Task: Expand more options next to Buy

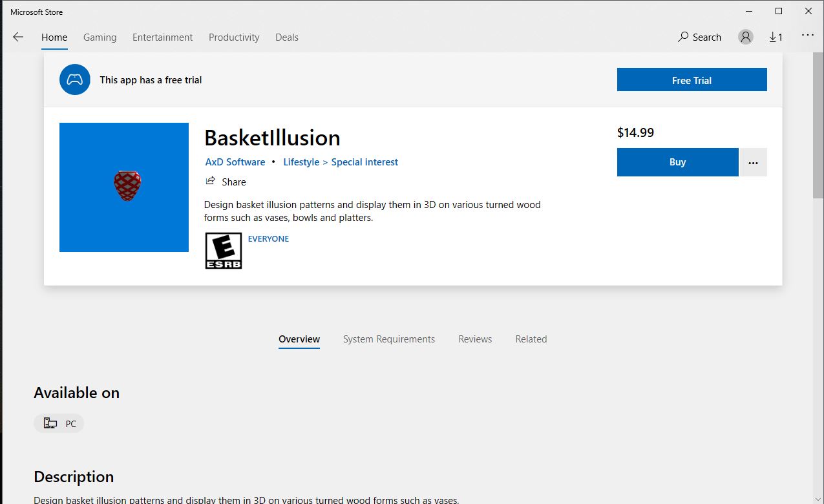Action: tap(753, 162)
